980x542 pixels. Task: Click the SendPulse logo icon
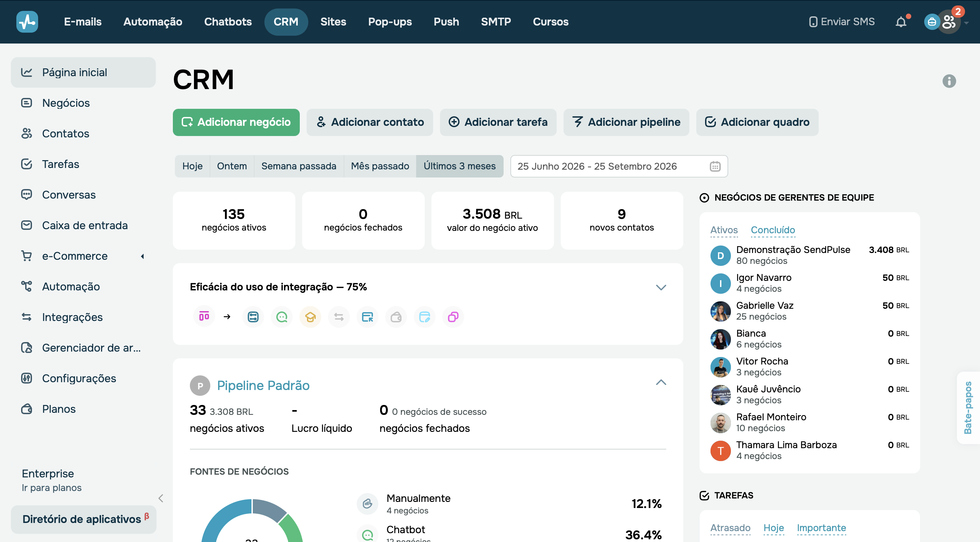point(27,22)
